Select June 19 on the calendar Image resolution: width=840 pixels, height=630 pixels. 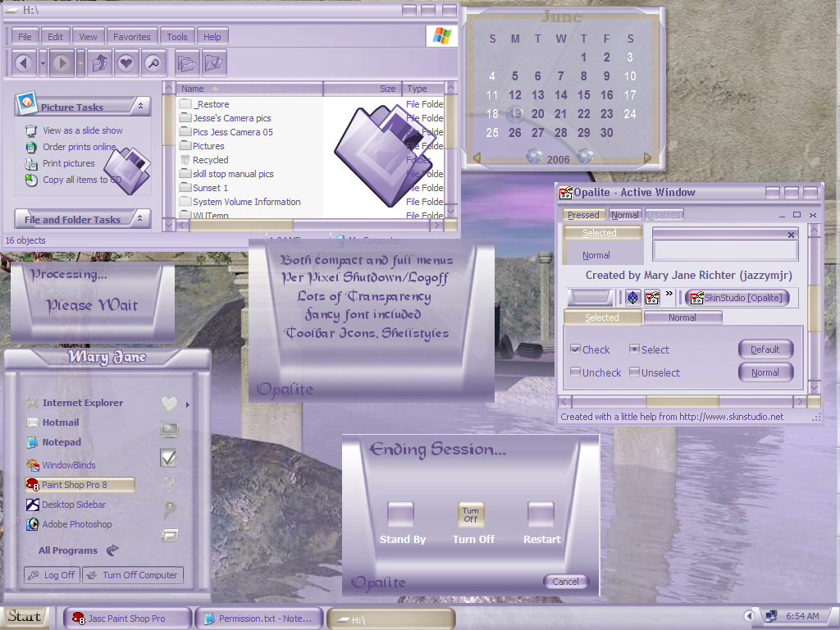[515, 113]
